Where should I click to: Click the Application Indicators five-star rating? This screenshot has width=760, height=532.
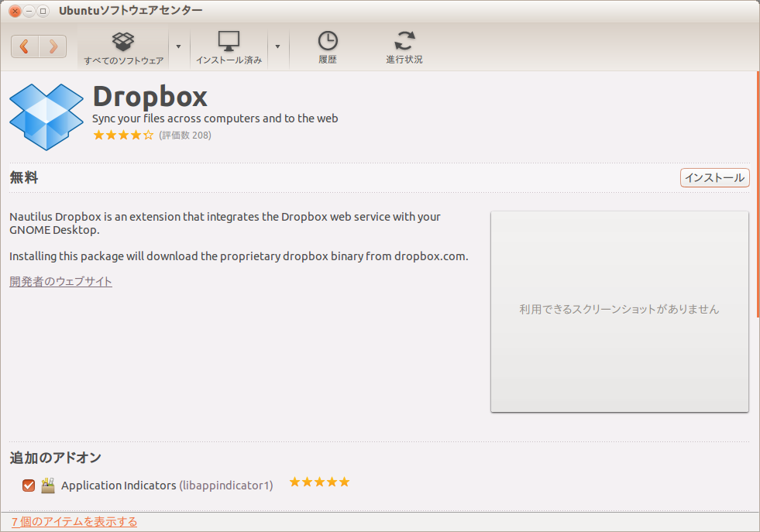[x=319, y=482]
